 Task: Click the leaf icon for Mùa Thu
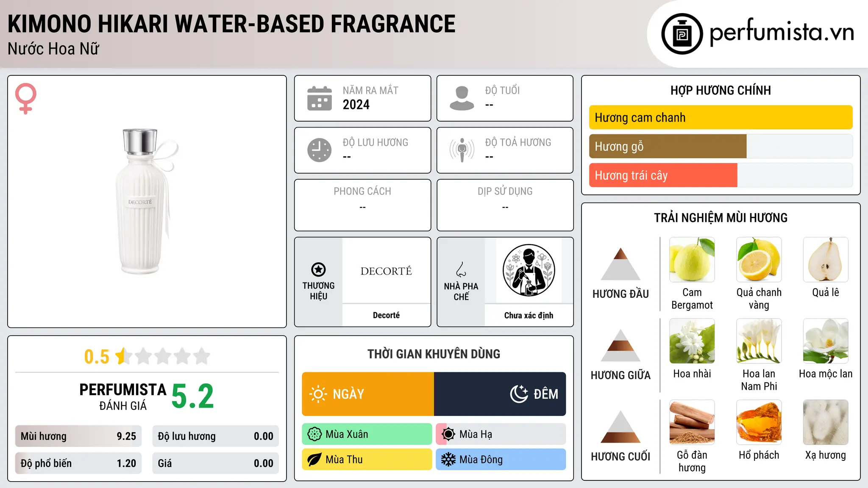pyautogui.click(x=314, y=460)
